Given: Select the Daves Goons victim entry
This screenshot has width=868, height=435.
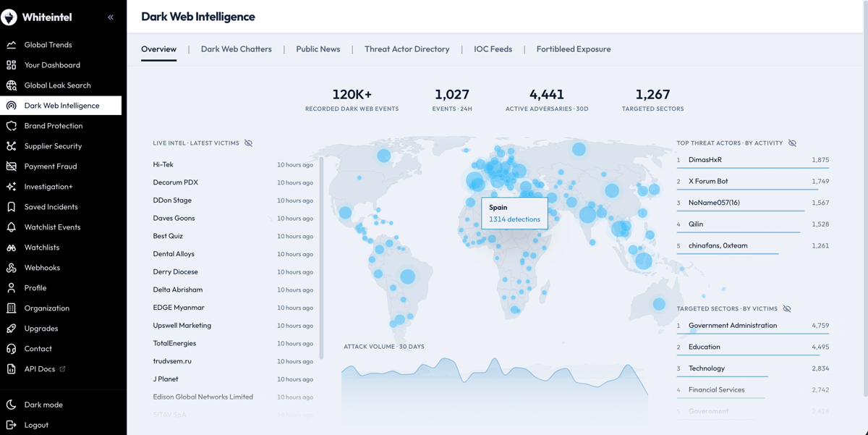Looking at the screenshot, I should point(233,219).
